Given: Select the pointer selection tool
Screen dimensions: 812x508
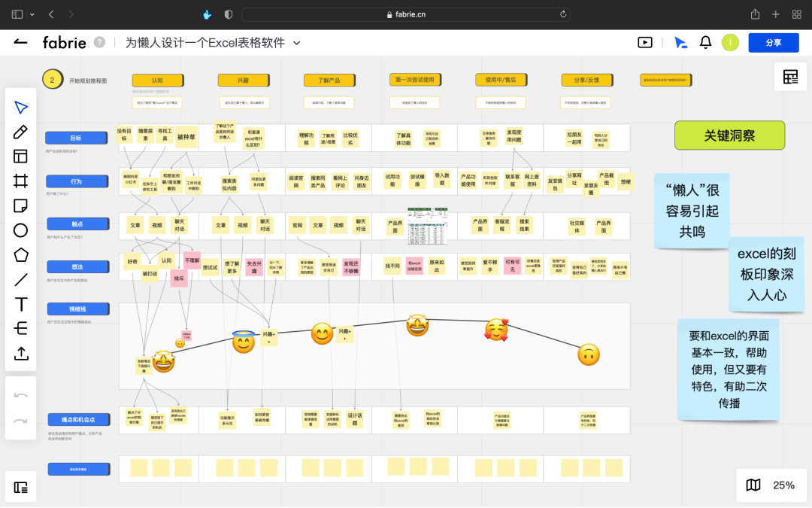Looking at the screenshot, I should pos(21,108).
